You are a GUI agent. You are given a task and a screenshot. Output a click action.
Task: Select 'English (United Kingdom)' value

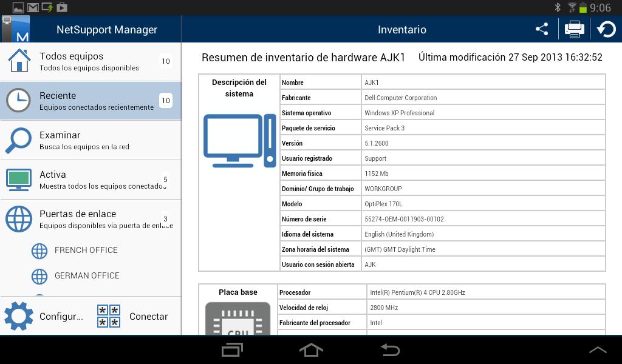click(x=399, y=234)
